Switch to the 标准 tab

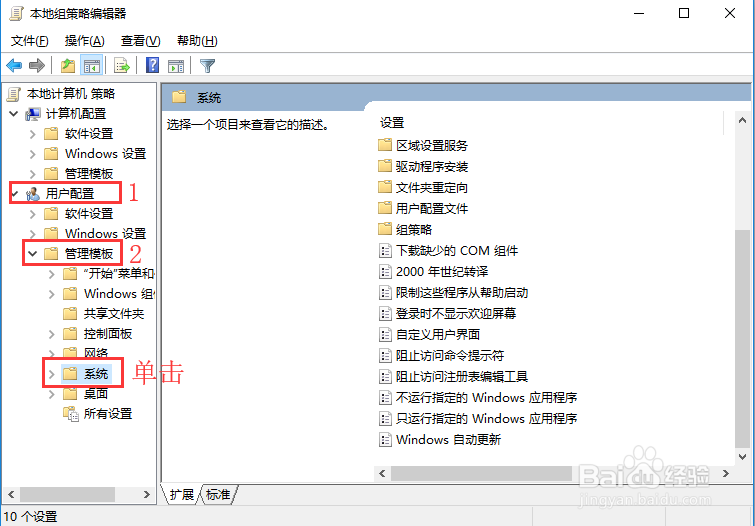pyautogui.click(x=218, y=494)
